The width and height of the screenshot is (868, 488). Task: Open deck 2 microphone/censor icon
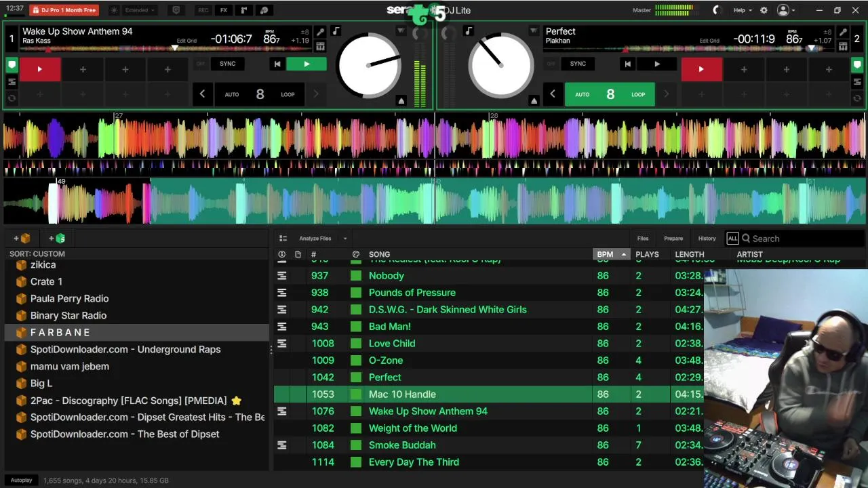843,32
